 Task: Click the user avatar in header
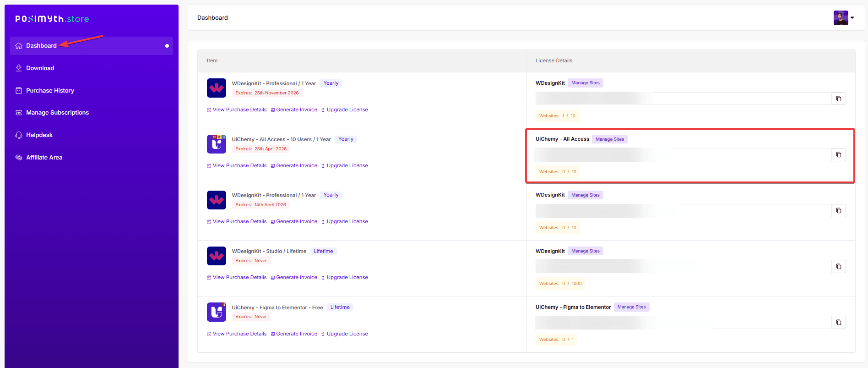coord(841,18)
